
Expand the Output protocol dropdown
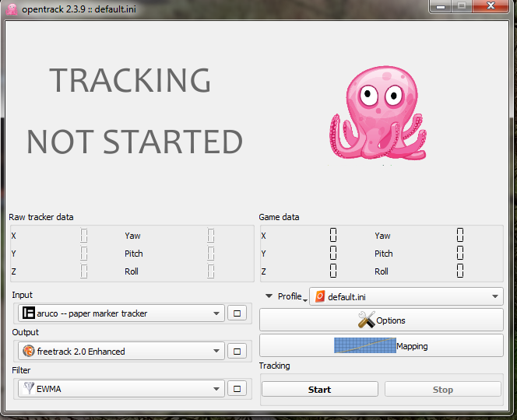click(216, 351)
